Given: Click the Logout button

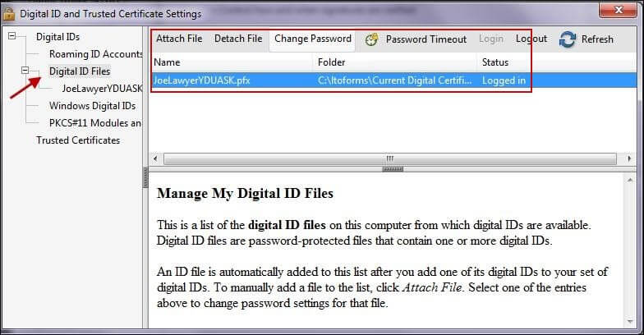Looking at the screenshot, I should [531, 39].
